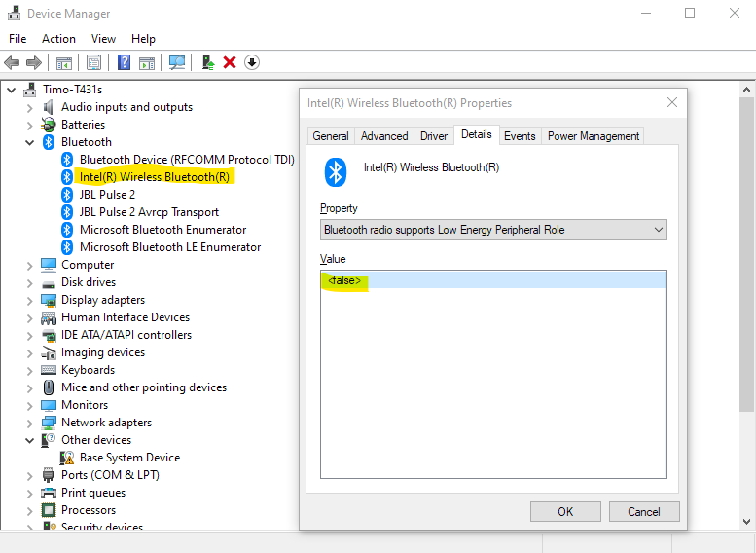The height and width of the screenshot is (553, 756).
Task: Click the Cancel button
Action: click(x=644, y=511)
